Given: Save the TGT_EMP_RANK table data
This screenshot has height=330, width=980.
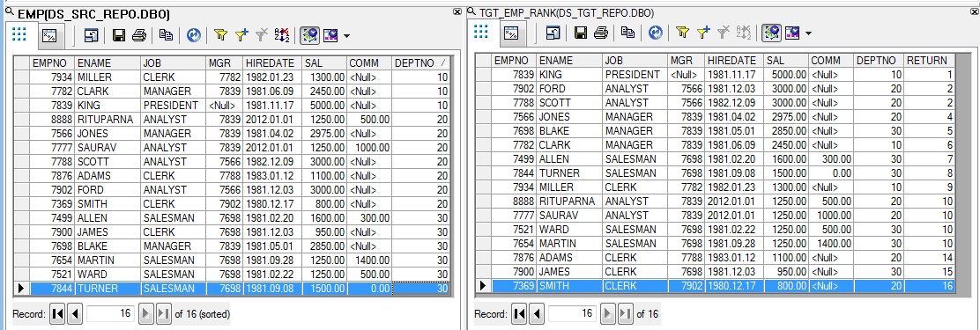Looking at the screenshot, I should coord(581,33).
